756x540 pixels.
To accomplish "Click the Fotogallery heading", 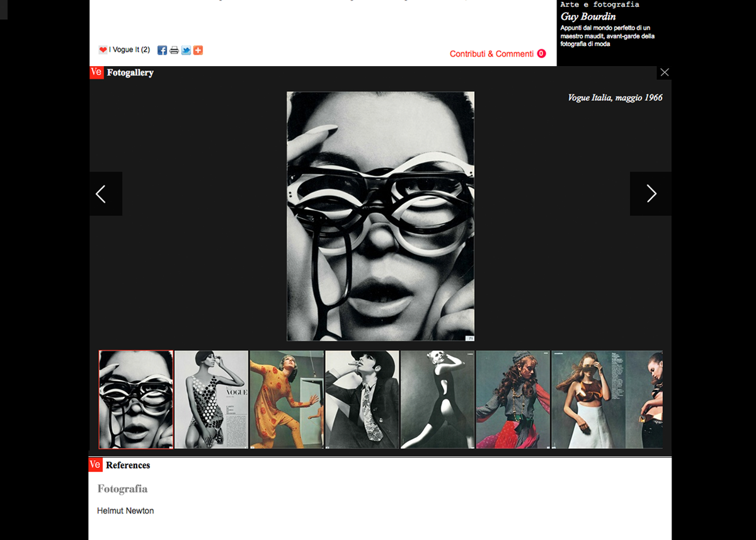I will [x=130, y=72].
